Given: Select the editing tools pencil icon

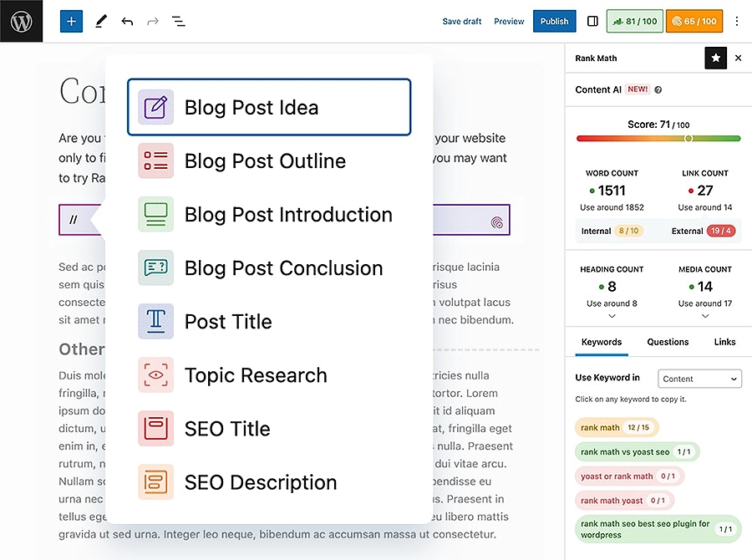Looking at the screenshot, I should click(x=101, y=21).
